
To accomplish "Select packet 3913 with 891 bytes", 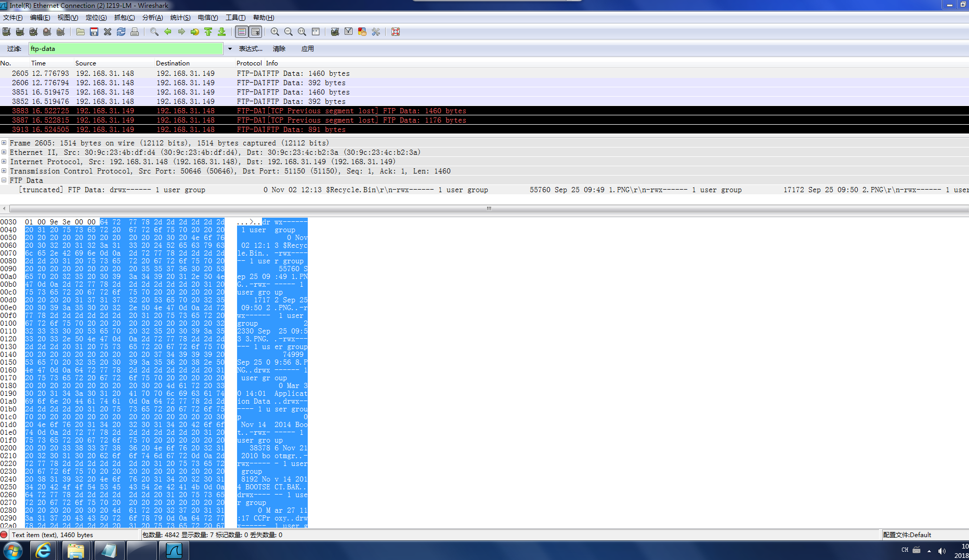I will click(x=484, y=129).
